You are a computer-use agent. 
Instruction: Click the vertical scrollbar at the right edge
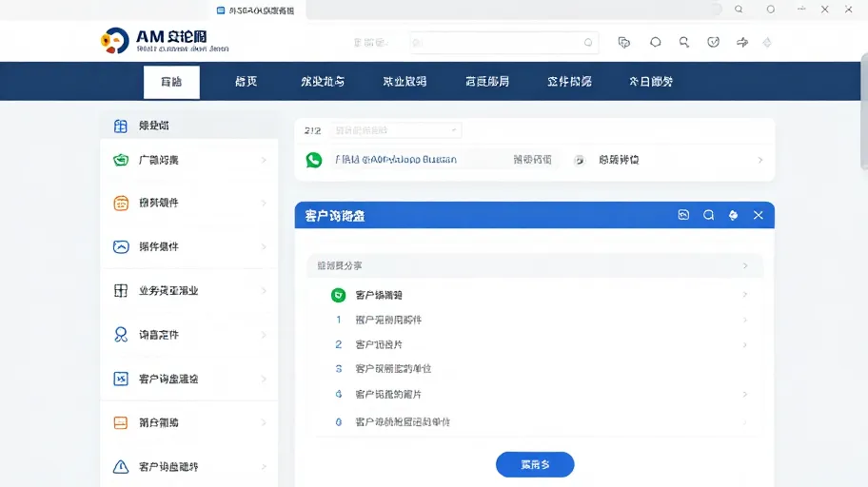click(864, 110)
